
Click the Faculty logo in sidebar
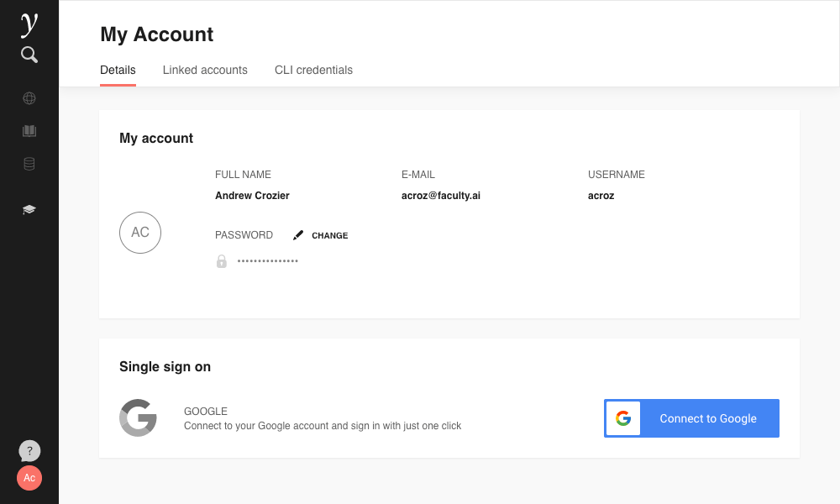click(29, 25)
